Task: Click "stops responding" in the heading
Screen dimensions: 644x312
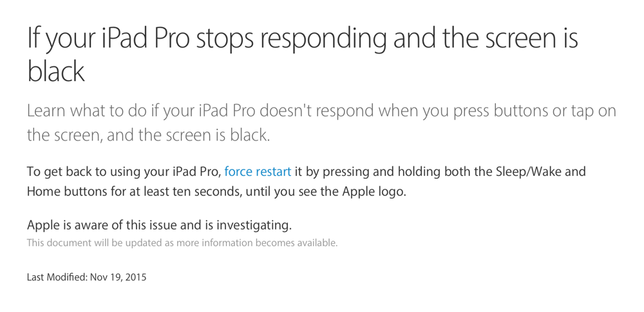Action: click(292, 37)
